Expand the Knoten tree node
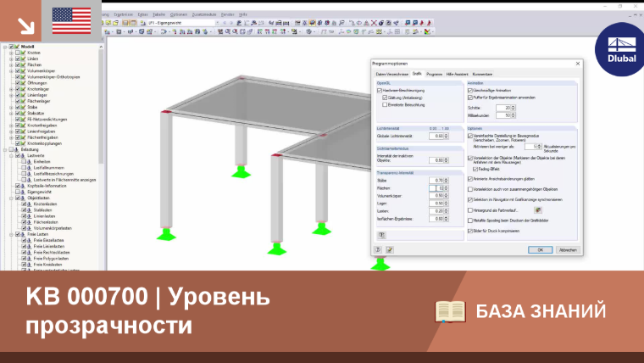The width and height of the screenshot is (644, 363). (x=11, y=53)
